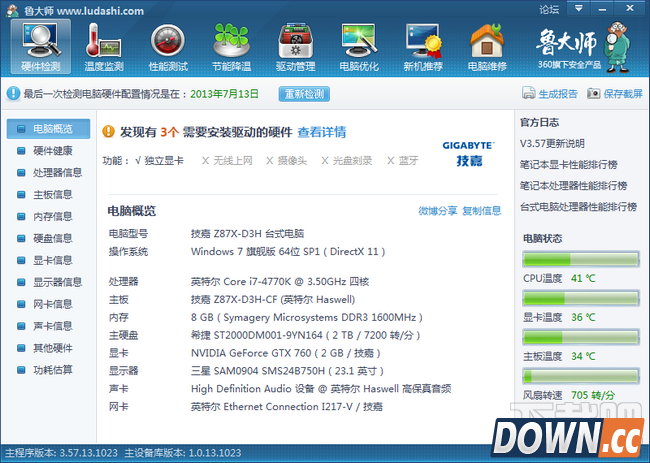Open 温度监测 temperature monitor icon
650x463 pixels.
[x=104, y=47]
